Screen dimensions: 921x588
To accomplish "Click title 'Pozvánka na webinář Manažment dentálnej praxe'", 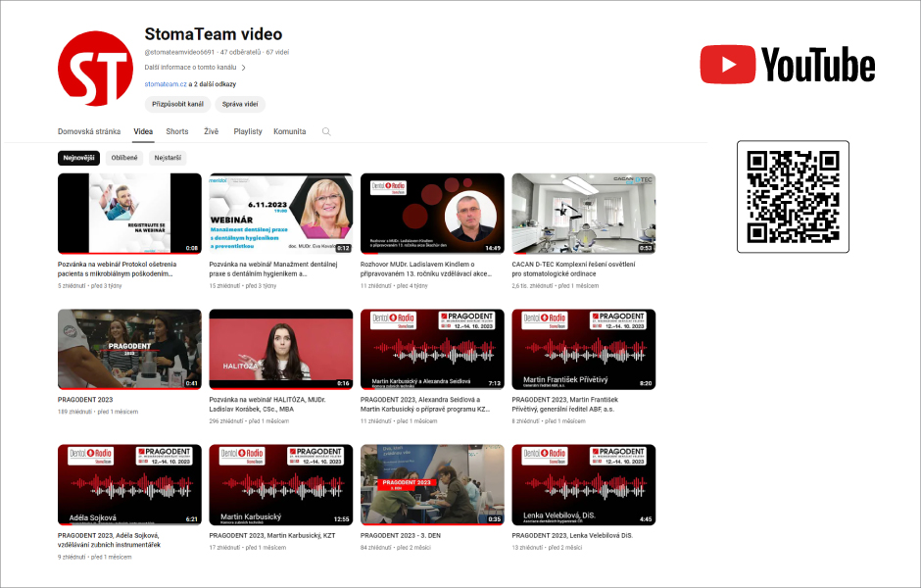I will (x=273, y=269).
